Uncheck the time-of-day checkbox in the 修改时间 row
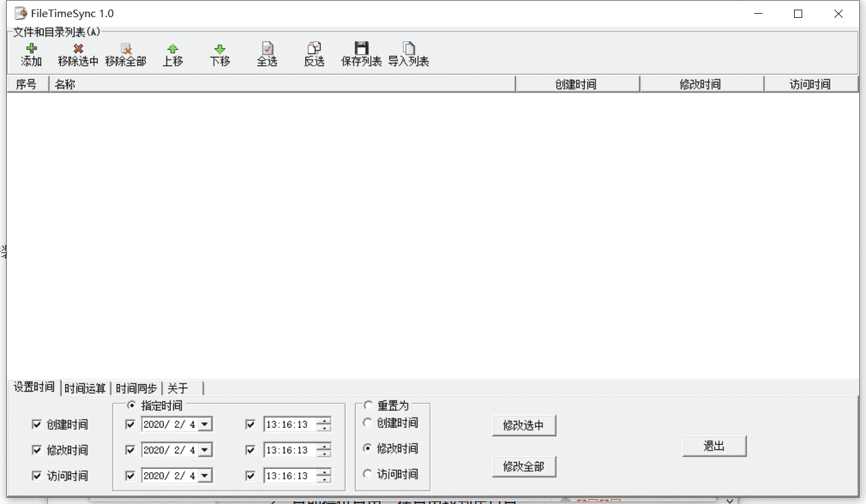 (250, 450)
